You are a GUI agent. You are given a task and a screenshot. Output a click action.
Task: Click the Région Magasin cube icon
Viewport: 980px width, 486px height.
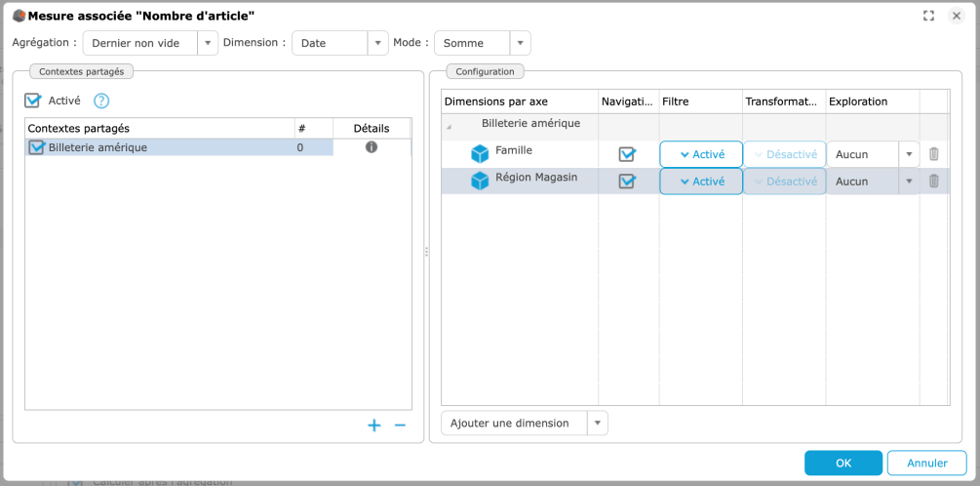480,182
